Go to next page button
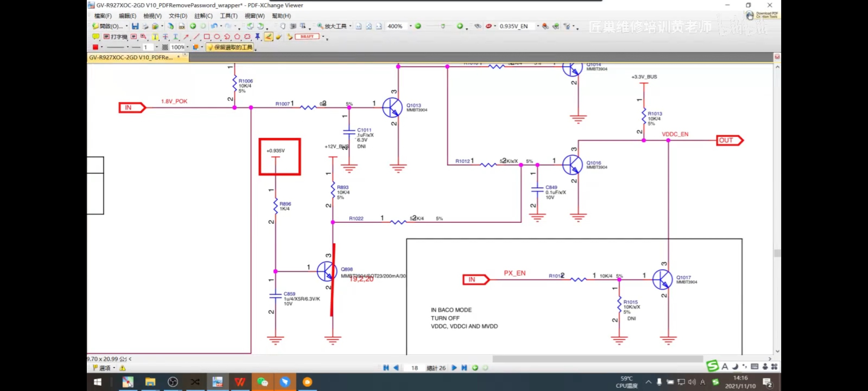Viewport: 868px width, 391px height. coord(454,368)
